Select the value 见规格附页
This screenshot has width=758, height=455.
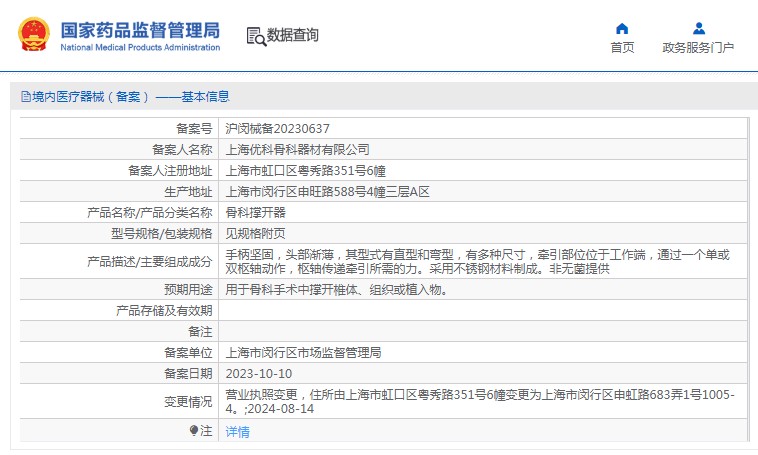coord(255,234)
